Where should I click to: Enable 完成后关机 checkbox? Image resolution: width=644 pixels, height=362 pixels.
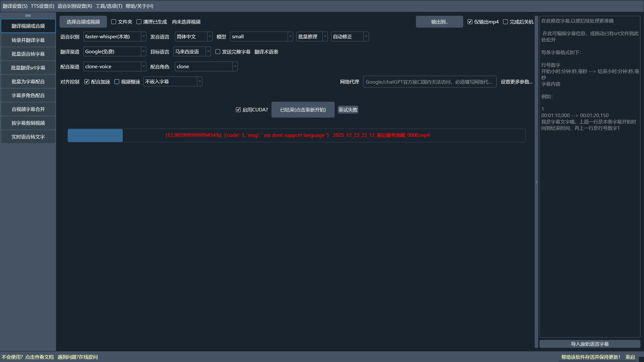pyautogui.click(x=505, y=22)
